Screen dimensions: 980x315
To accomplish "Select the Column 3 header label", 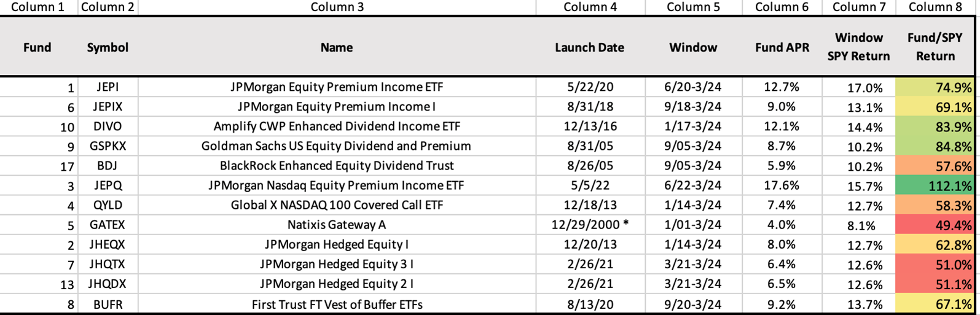I will click(337, 7).
